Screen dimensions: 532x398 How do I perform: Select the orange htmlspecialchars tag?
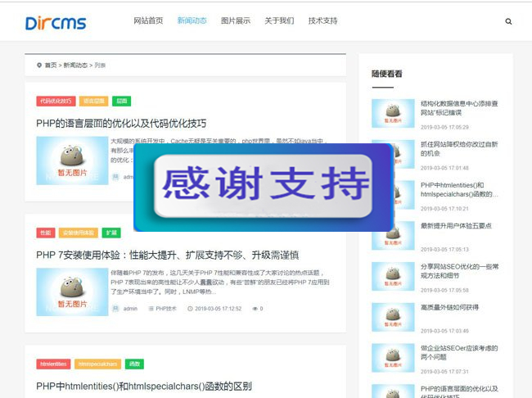click(x=97, y=364)
